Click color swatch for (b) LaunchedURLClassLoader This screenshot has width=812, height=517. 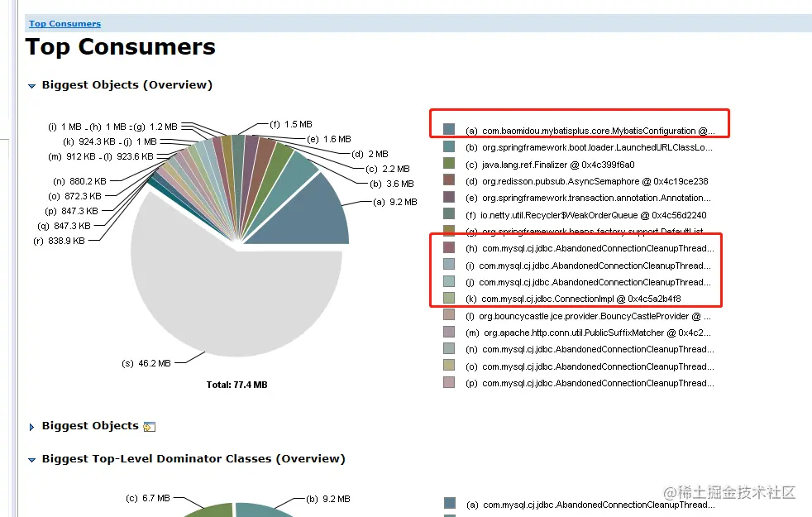click(x=449, y=146)
